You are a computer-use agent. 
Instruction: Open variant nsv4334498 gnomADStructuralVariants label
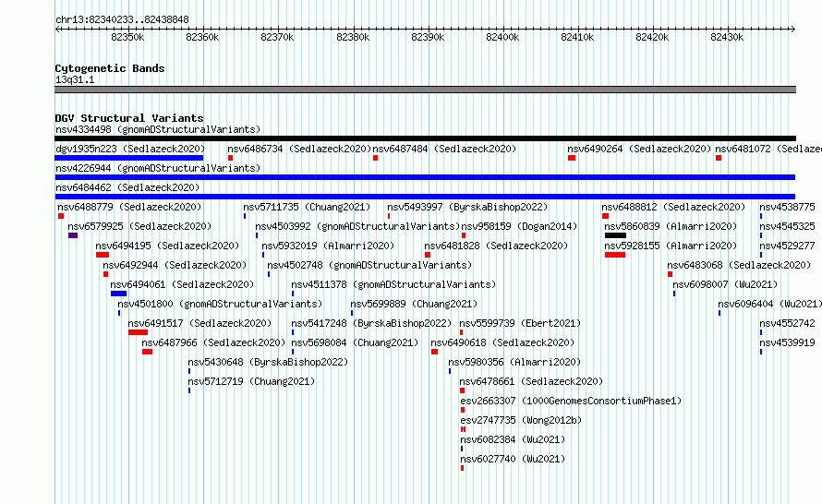tap(158, 129)
